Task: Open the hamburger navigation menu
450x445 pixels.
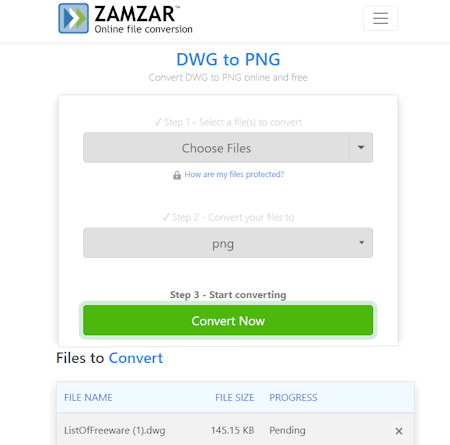Action: 380,18
